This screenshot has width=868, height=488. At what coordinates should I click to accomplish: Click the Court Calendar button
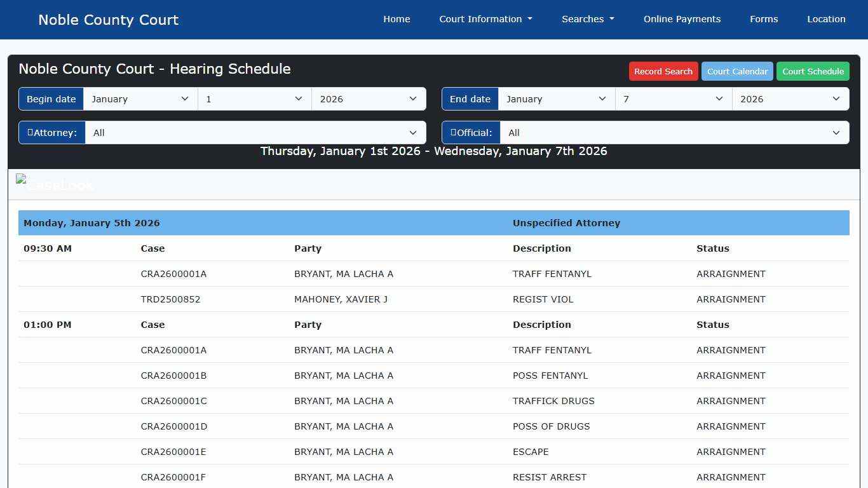pos(737,71)
